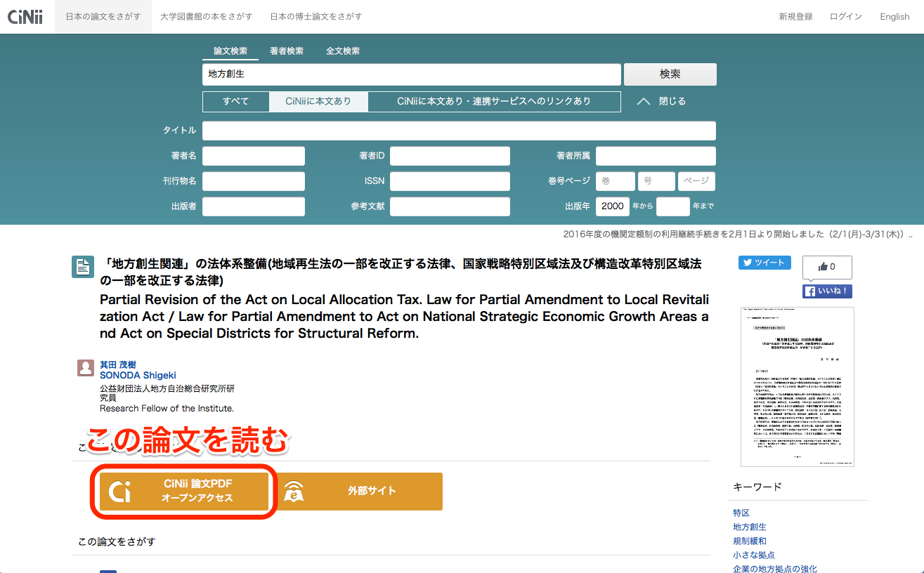Open the CiNii 論文PDF オープンアクセス button
Screen dimensions: 924x573
(x=183, y=492)
